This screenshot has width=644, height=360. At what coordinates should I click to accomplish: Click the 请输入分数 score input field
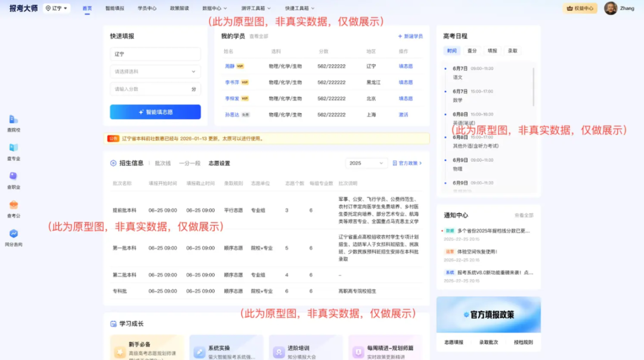[155, 89]
